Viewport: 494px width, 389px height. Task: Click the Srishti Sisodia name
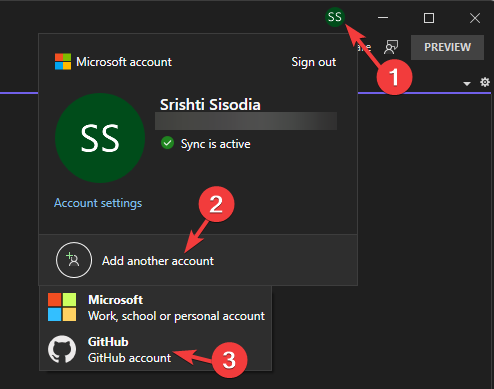(210, 105)
